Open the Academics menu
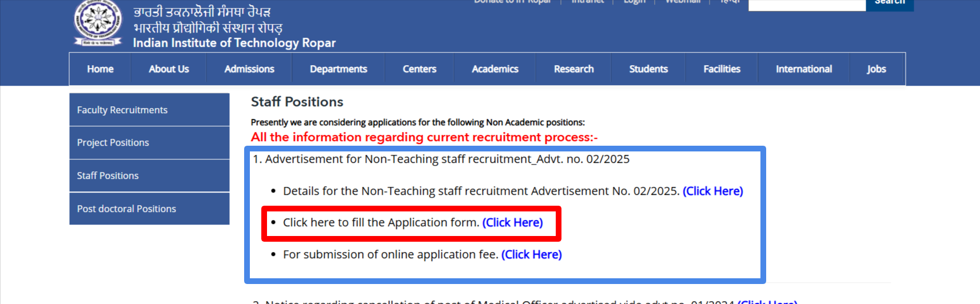980x304 pixels. [x=495, y=69]
